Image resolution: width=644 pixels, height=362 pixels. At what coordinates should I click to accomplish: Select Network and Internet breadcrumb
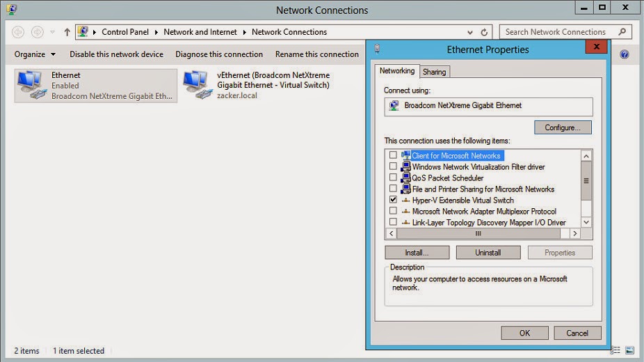pos(200,32)
